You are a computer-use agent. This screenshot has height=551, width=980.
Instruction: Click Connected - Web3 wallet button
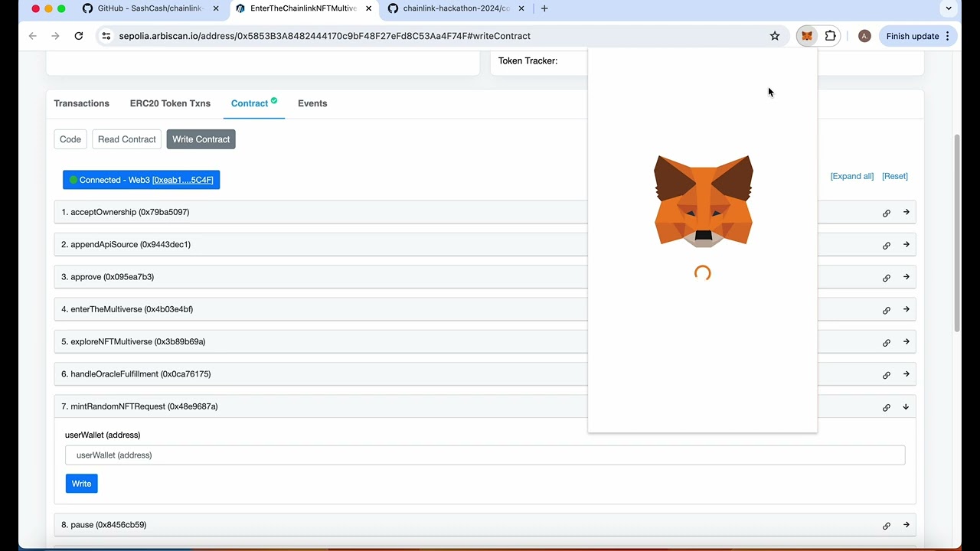[142, 180]
